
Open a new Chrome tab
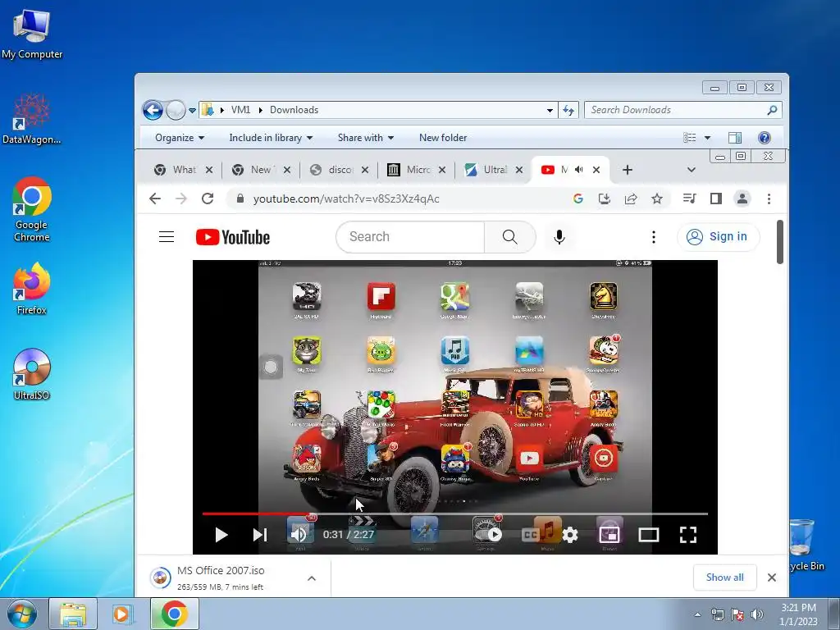(x=628, y=170)
